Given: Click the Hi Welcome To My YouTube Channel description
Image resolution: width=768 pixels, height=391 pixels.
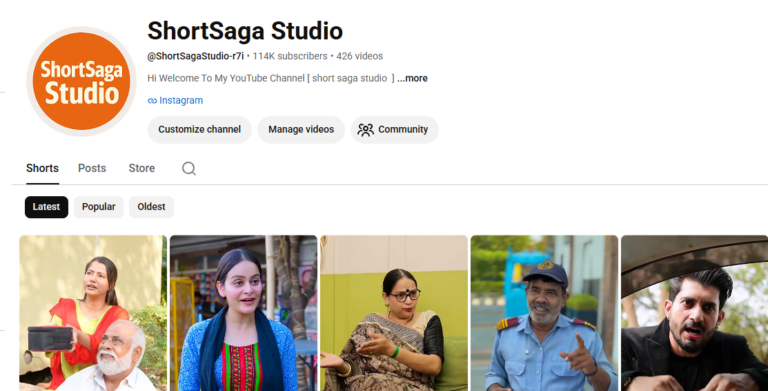Looking at the screenshot, I should pyautogui.click(x=271, y=78).
